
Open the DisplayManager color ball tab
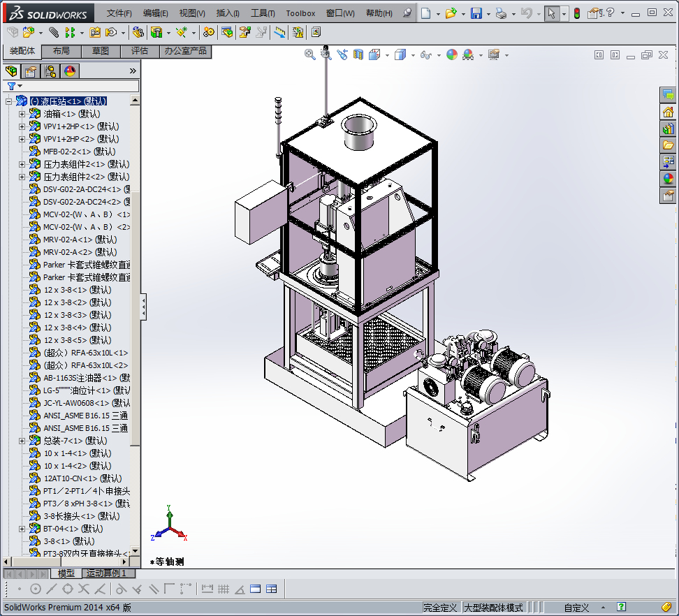pos(70,71)
